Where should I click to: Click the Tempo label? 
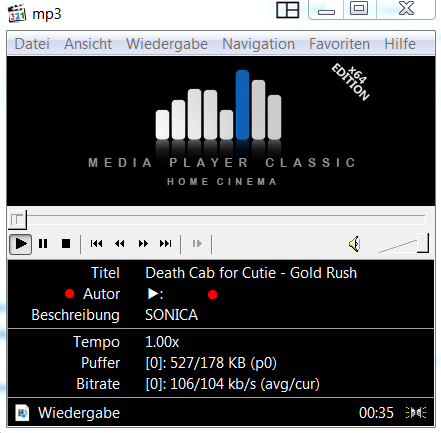coord(96,342)
